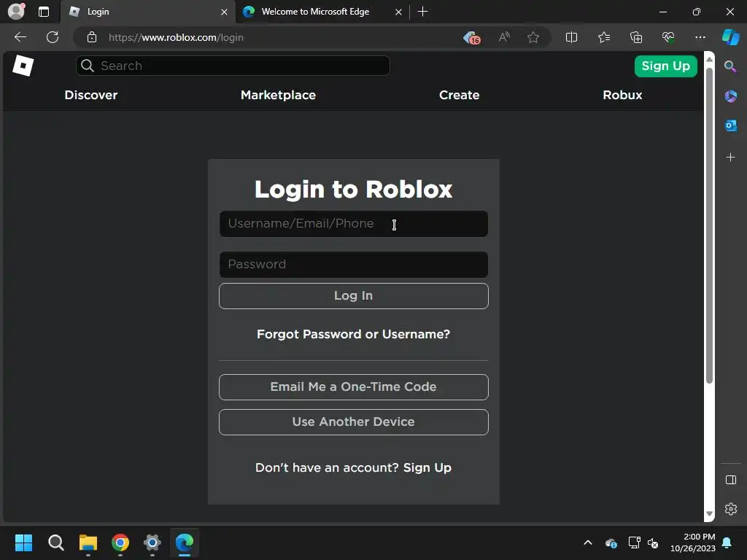
Task: Show hidden system tray icons chevron
Action: point(588,542)
